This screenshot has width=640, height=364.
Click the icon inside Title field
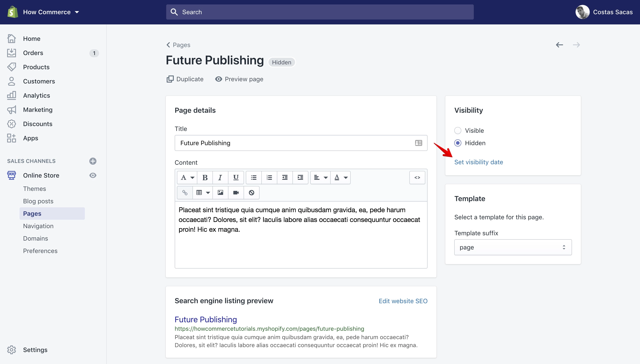tap(418, 143)
